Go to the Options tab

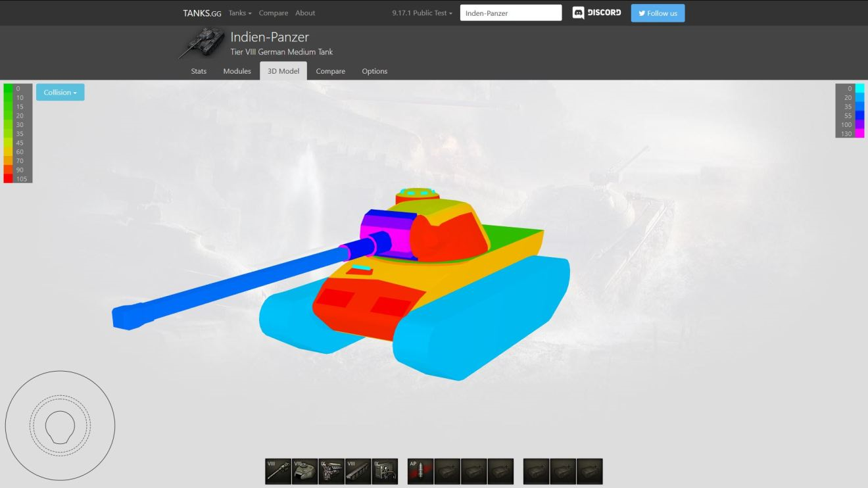tap(374, 71)
